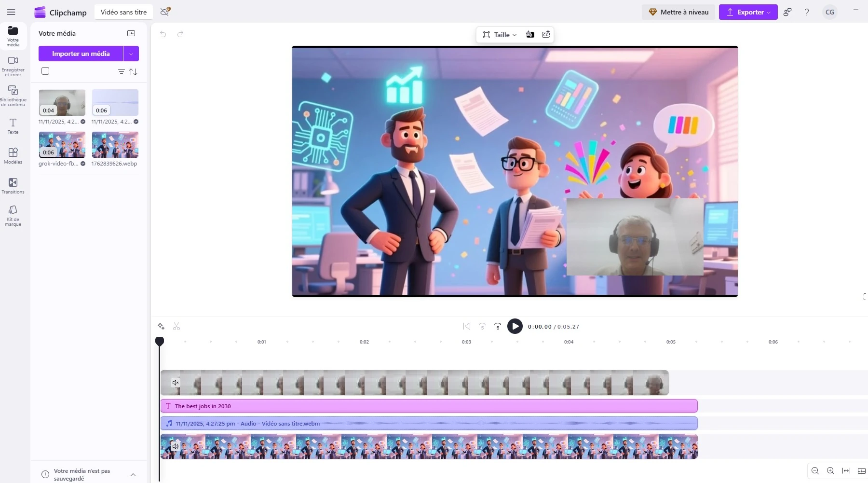Open the background color fill tool
The image size is (868, 483).
(x=530, y=34)
